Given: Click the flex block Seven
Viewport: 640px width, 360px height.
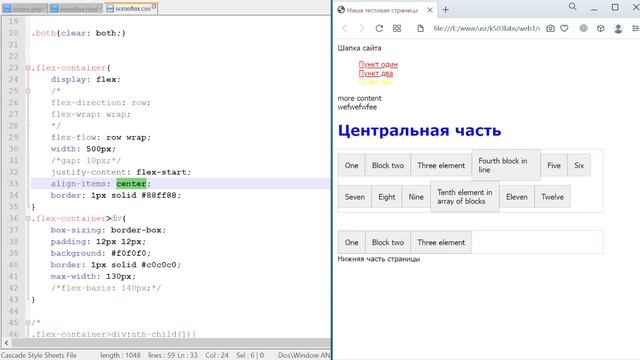Looking at the screenshot, I should point(355,197).
